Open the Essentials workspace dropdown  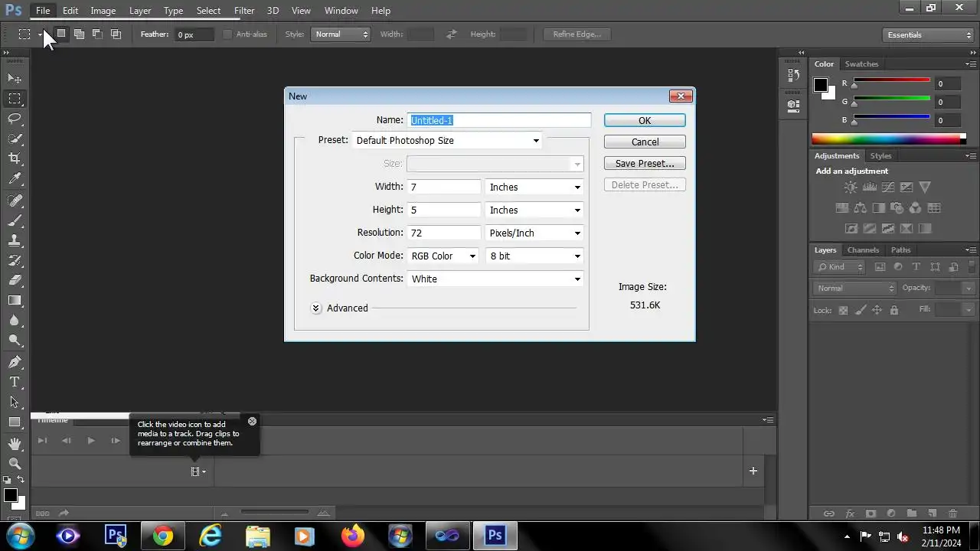tap(928, 34)
